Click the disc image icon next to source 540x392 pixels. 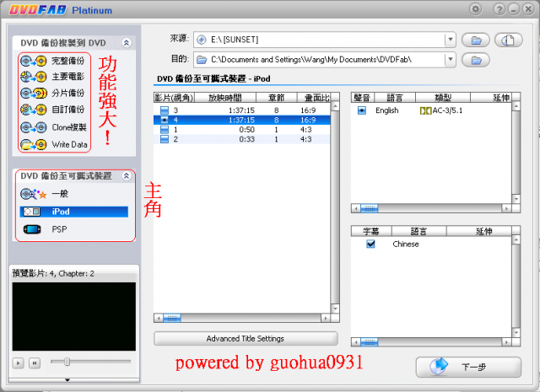508,40
